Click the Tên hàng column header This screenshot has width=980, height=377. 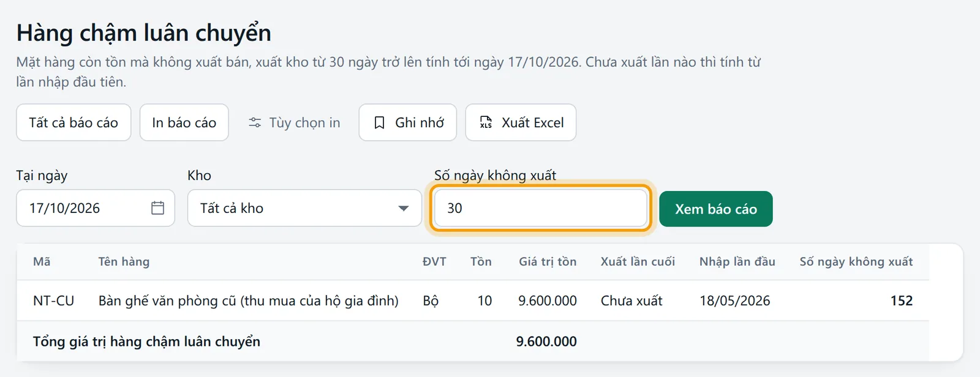click(124, 261)
